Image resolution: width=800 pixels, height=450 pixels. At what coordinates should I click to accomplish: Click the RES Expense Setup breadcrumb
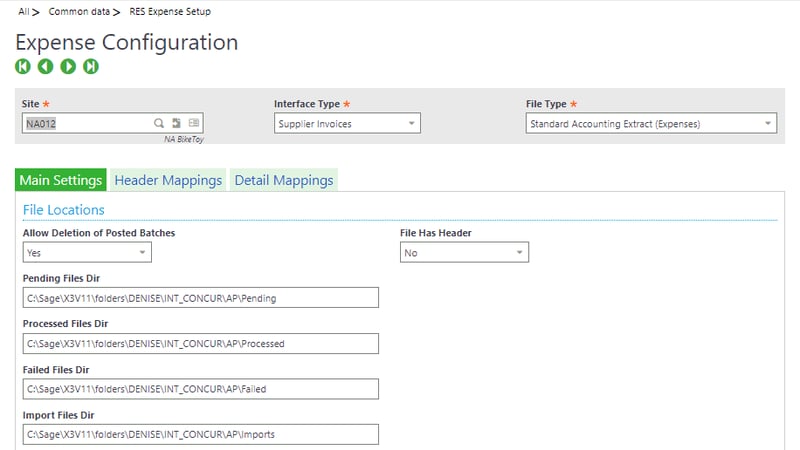tap(170, 12)
